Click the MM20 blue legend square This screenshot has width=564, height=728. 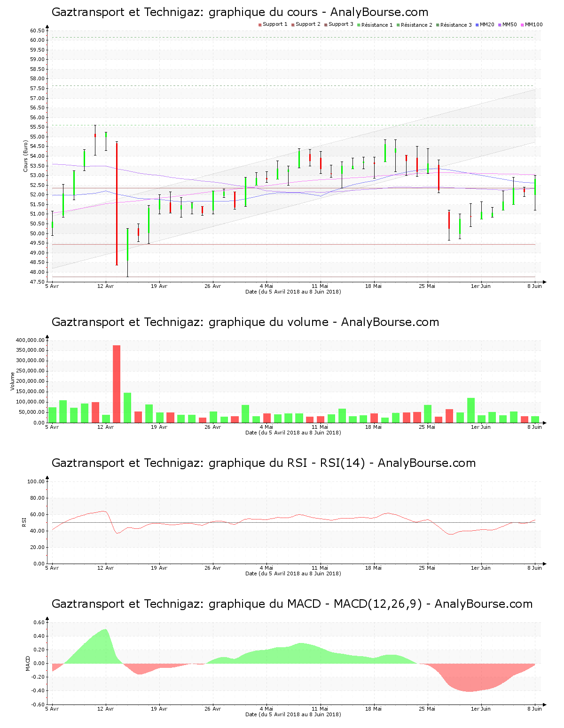(x=477, y=24)
